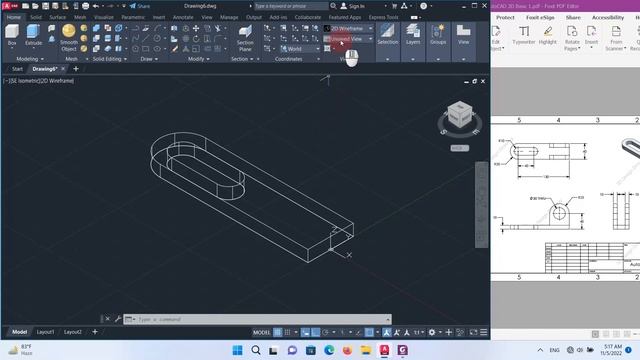The height and width of the screenshot is (360, 640).
Task: Expand the Solid Editing panel
Action: [109, 59]
